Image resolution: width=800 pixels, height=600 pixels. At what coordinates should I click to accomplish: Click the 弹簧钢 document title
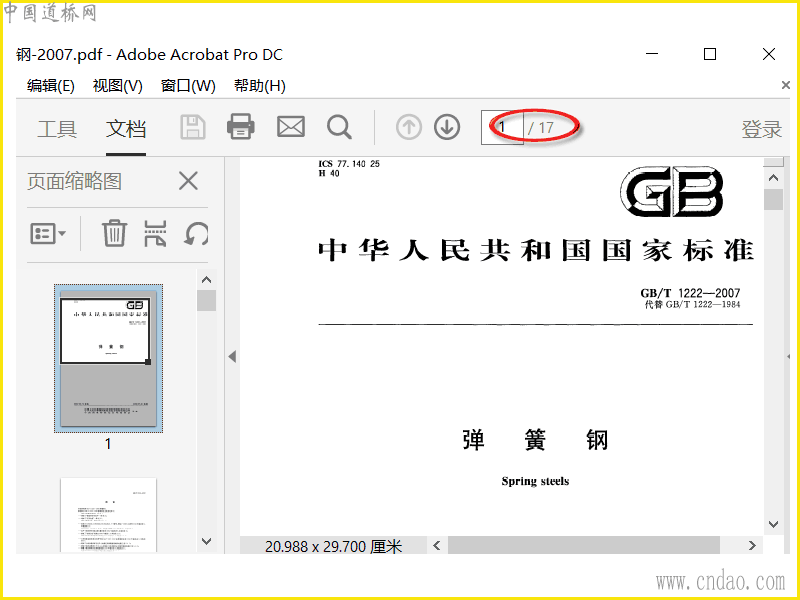click(535, 440)
